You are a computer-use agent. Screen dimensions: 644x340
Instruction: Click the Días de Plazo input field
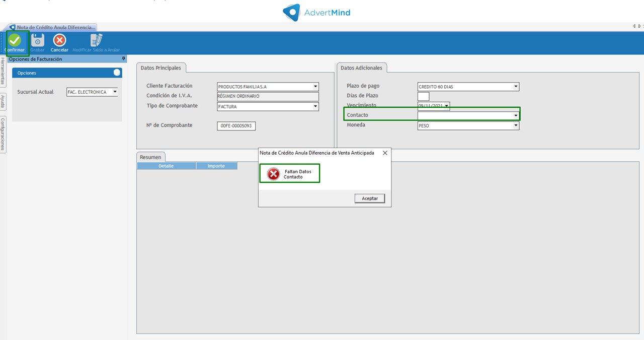423,96
